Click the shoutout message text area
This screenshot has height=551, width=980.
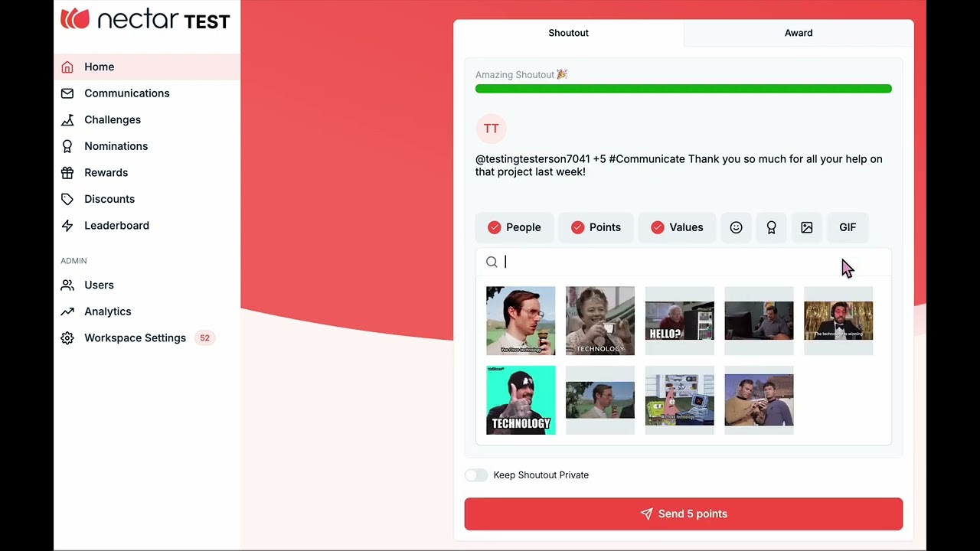pos(684,165)
